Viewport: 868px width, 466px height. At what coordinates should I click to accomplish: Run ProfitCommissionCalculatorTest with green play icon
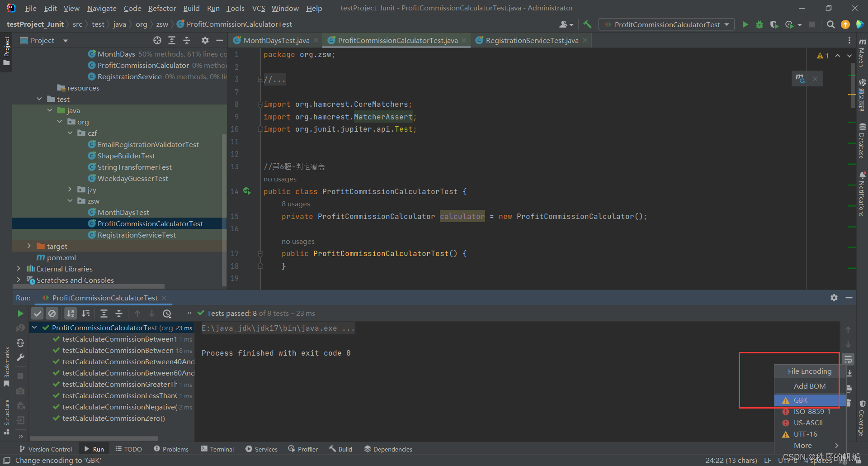pos(745,24)
